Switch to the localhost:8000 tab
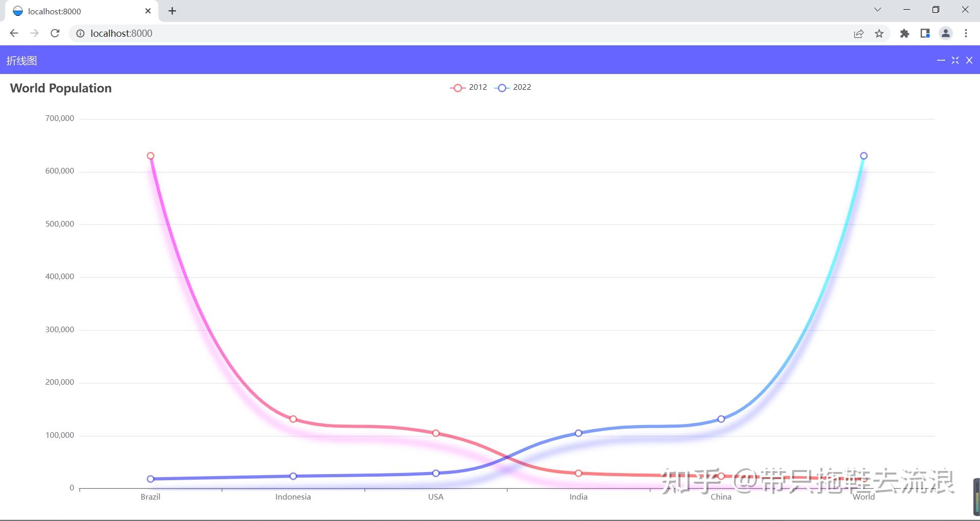This screenshot has height=521, width=980. pyautogui.click(x=77, y=11)
